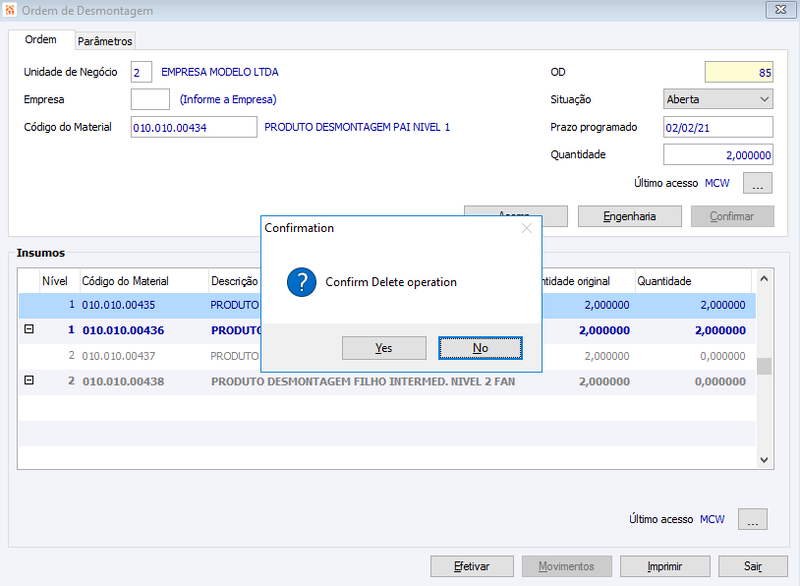The height and width of the screenshot is (586, 800).
Task: Click the code 010.010.00438
Action: [123, 381]
